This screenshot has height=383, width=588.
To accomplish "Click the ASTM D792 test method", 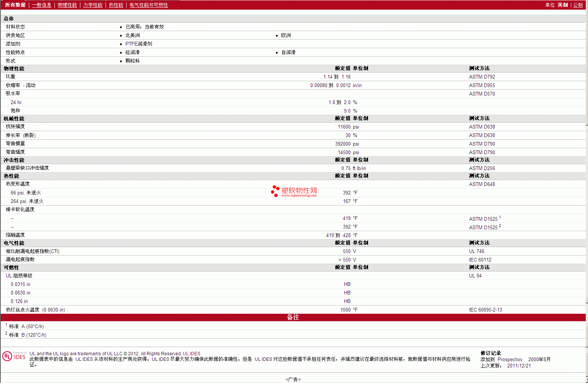I will tap(482, 77).
